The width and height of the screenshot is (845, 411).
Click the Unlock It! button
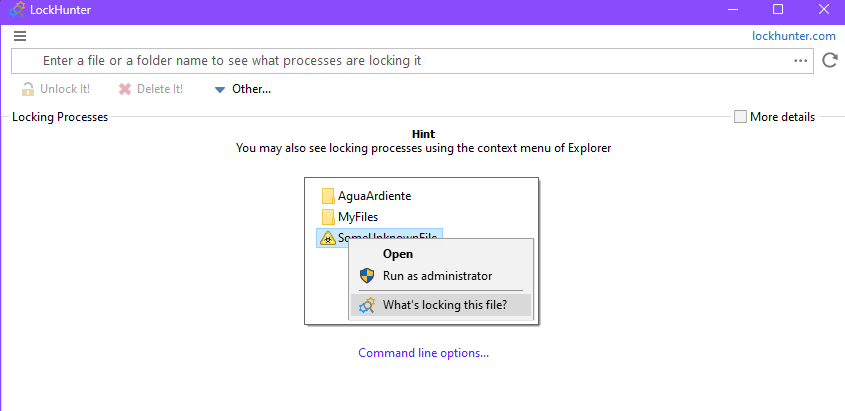point(56,89)
